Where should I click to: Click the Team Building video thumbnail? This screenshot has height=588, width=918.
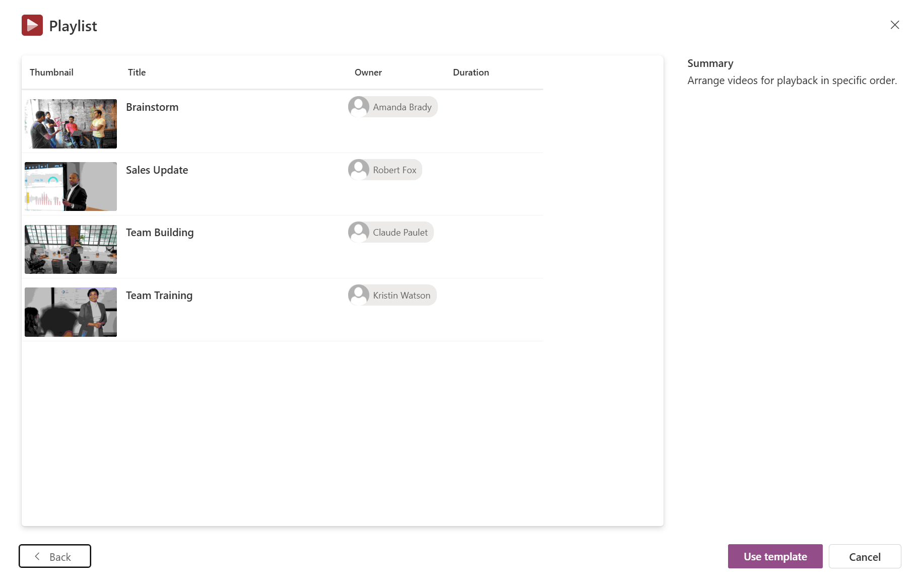coord(70,249)
